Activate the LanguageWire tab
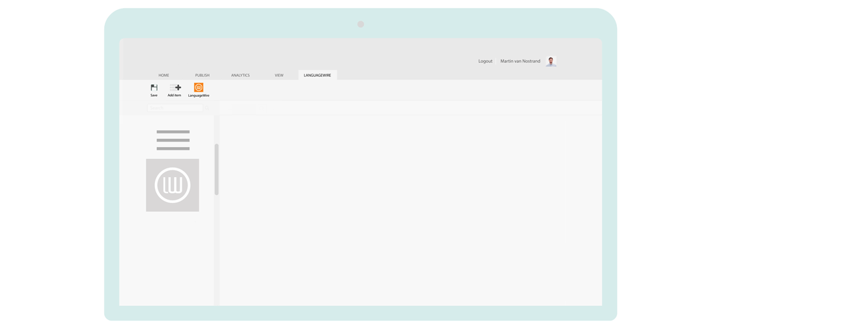Viewport: 868px width, 334px height. pos(317,75)
